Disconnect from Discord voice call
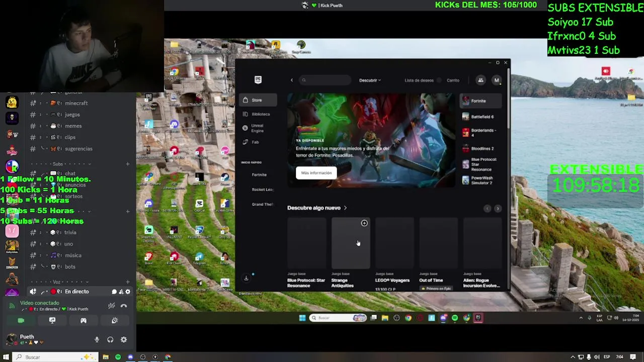This screenshot has height=362, width=644. 124,306
